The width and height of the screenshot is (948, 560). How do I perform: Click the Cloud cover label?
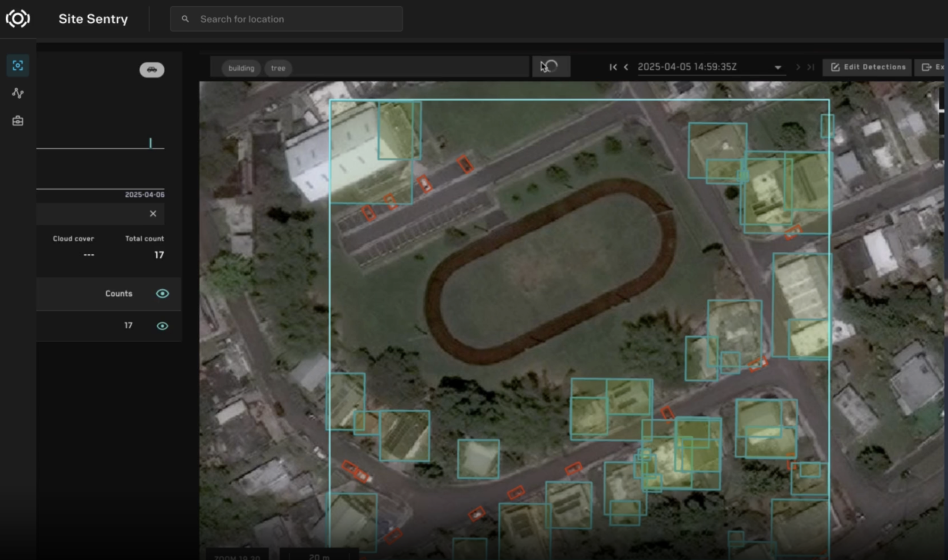point(73,238)
